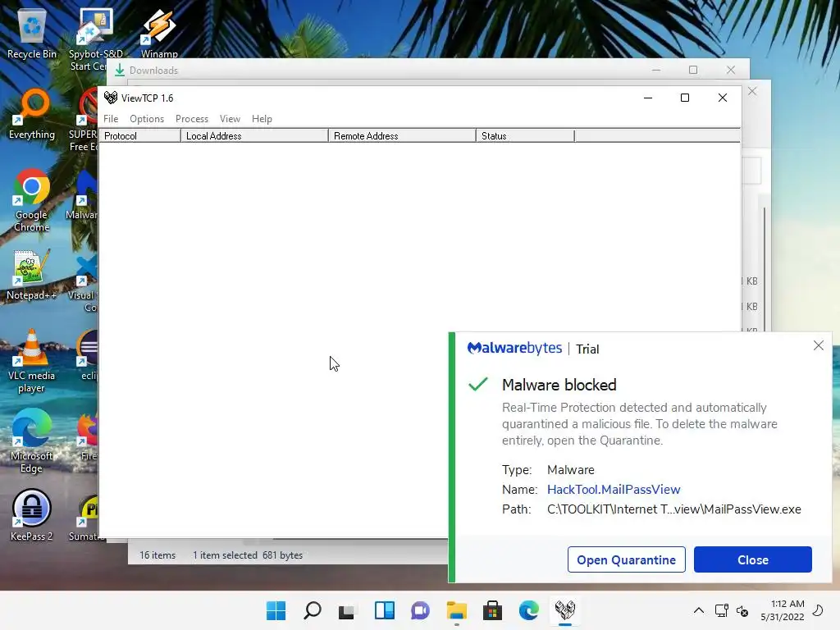This screenshot has height=630, width=840.
Task: Click the 'Malware blocked' heading
Action: (x=559, y=385)
